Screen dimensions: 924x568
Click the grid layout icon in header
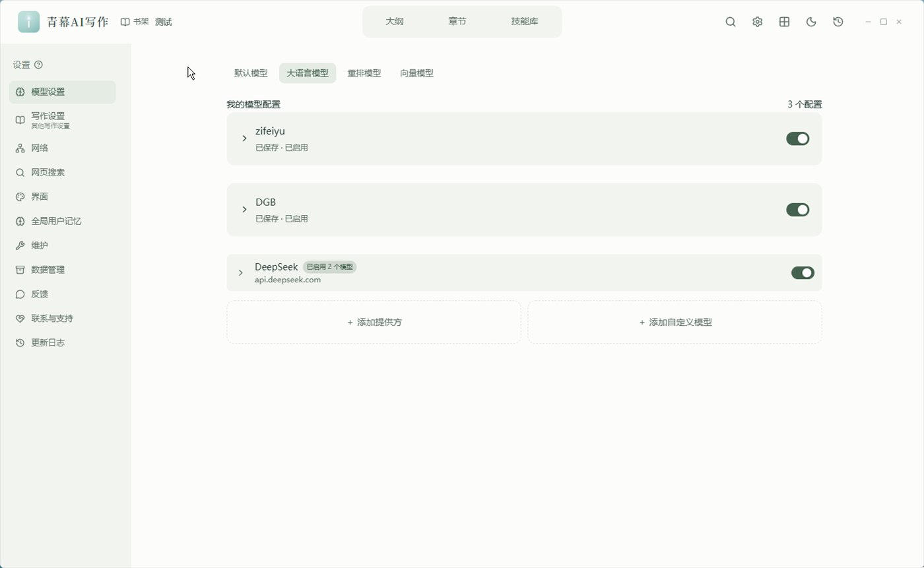[784, 22]
